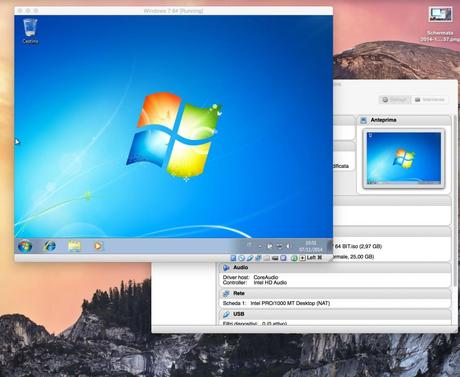Image resolution: width=460 pixels, height=377 pixels.
Task: Open the Windows volume speaker tray icon
Action: (x=289, y=246)
